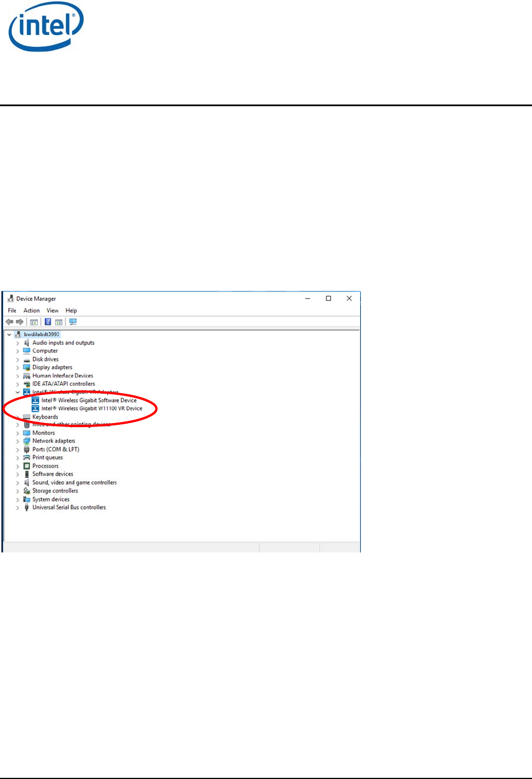Viewport: 532px width, 779px height.
Task: Expand the Monitors category
Action: 18,433
